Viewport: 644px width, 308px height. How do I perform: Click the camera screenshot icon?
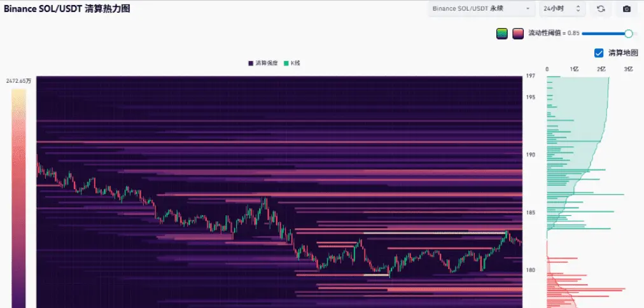[x=626, y=9]
